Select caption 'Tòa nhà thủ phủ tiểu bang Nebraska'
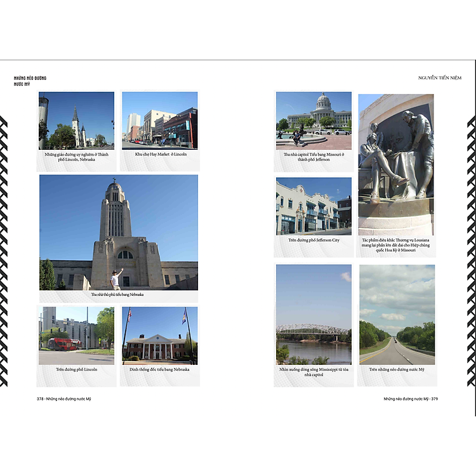Image resolution: width=476 pixels, height=476 pixels. [x=118, y=294]
